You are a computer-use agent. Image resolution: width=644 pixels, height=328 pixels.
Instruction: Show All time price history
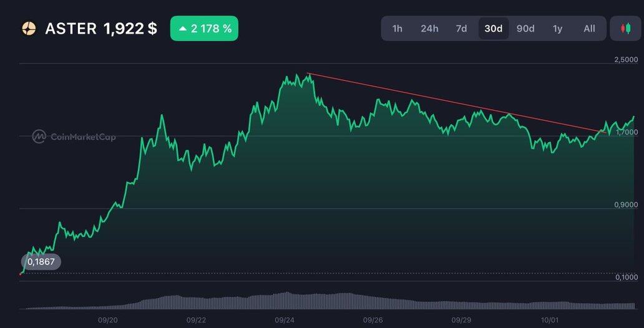(589, 29)
